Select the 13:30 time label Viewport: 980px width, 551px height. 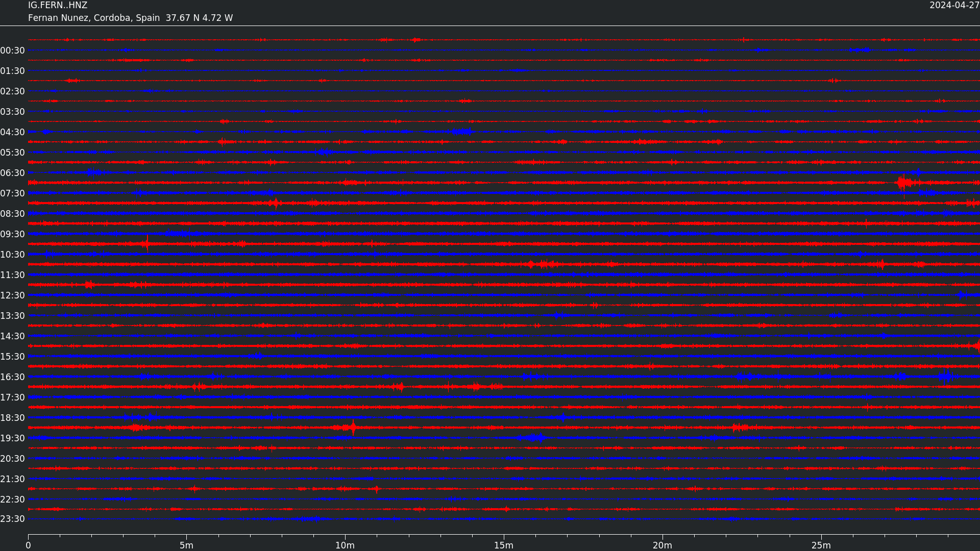pyautogui.click(x=13, y=316)
